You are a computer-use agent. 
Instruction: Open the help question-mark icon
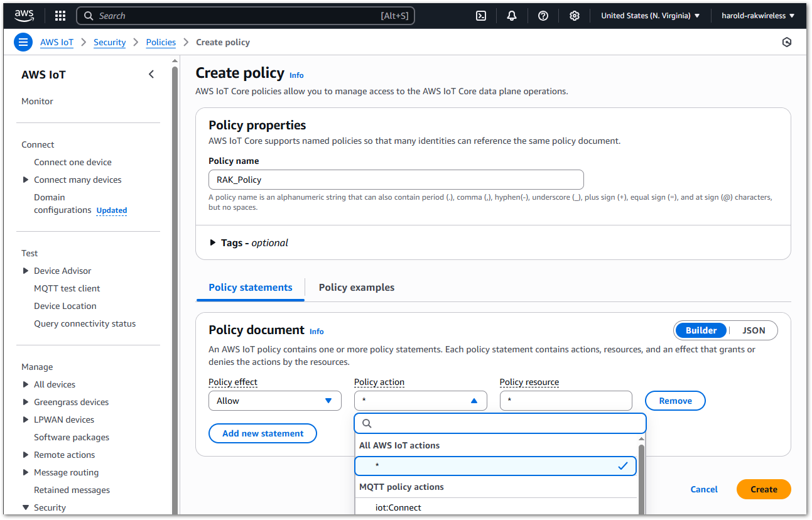[x=543, y=15]
